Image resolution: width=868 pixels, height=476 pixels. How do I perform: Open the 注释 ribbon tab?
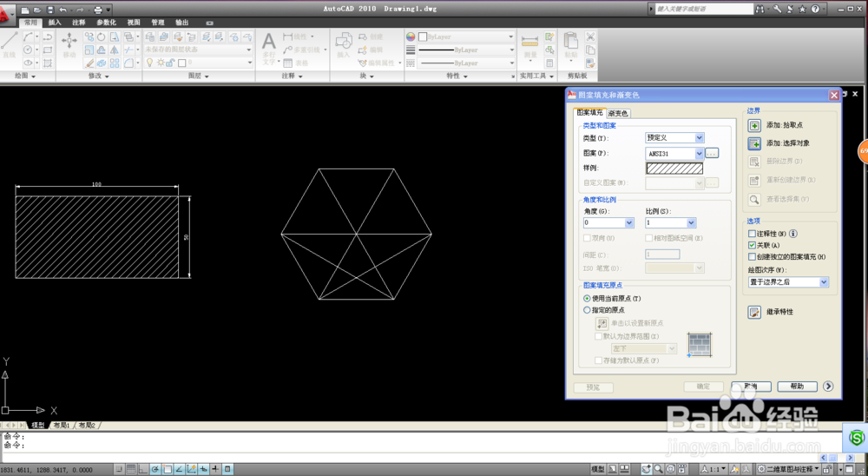(x=79, y=23)
